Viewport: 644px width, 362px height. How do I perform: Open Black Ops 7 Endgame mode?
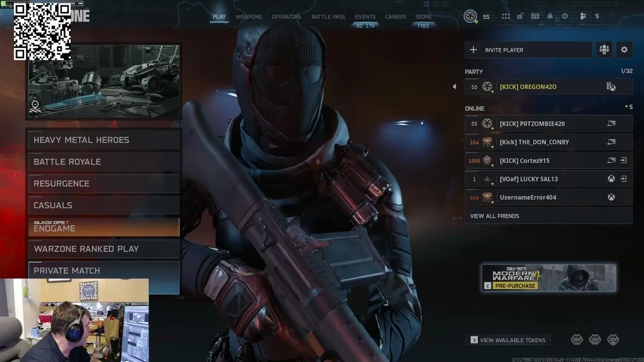coord(104,227)
